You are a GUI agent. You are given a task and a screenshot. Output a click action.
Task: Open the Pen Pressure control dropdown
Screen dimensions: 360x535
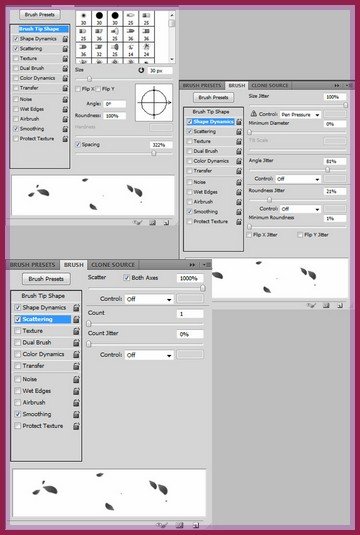(x=300, y=115)
